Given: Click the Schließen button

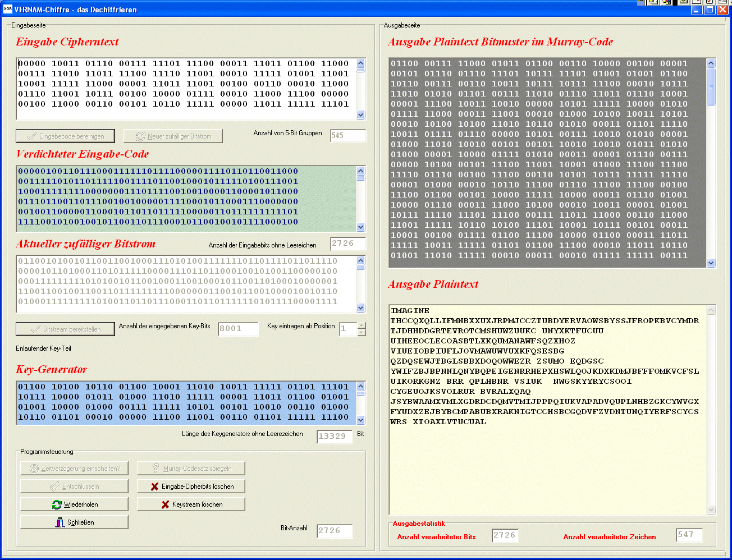Looking at the screenshot, I should click(74, 522).
